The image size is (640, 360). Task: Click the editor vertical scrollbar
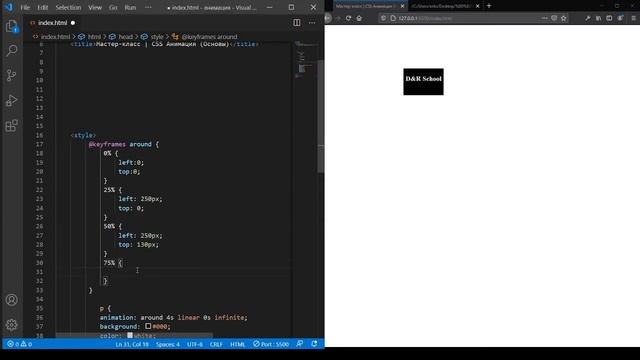[x=321, y=117]
